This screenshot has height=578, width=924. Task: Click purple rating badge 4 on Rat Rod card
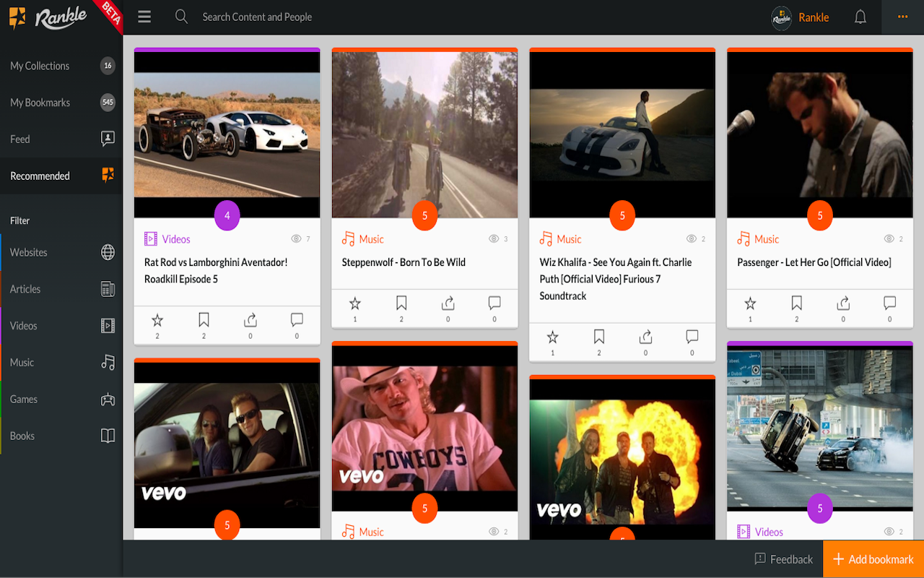point(227,215)
